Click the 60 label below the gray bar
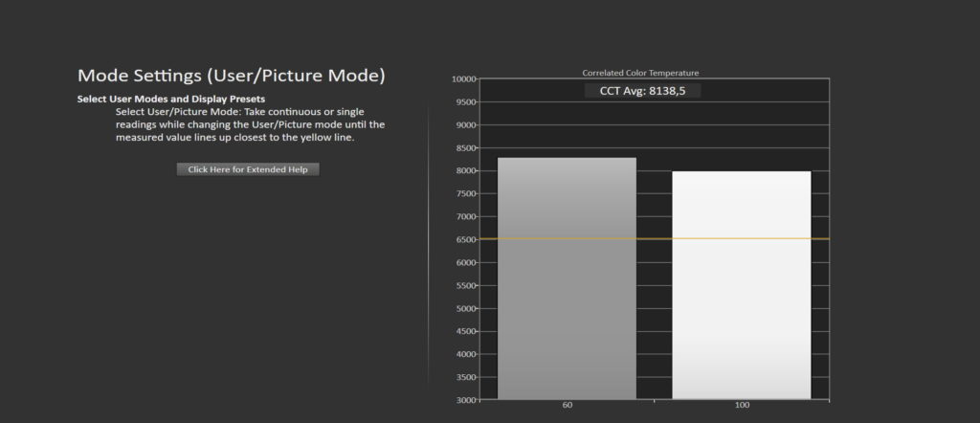This screenshot has height=423, width=980. [567, 406]
